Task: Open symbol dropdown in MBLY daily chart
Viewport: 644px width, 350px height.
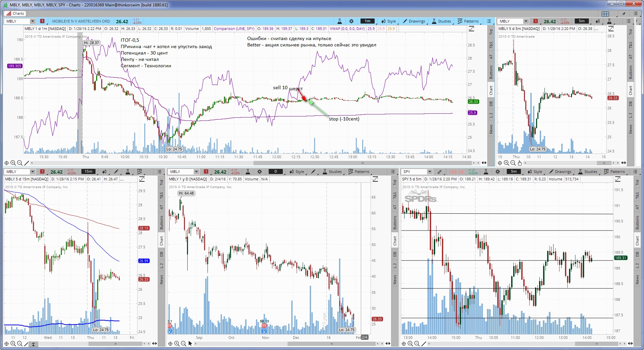Action: pyautogui.click(x=196, y=172)
